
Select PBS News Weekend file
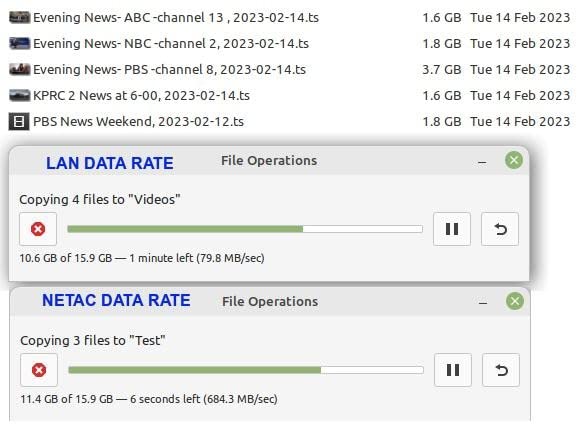click(289, 121)
